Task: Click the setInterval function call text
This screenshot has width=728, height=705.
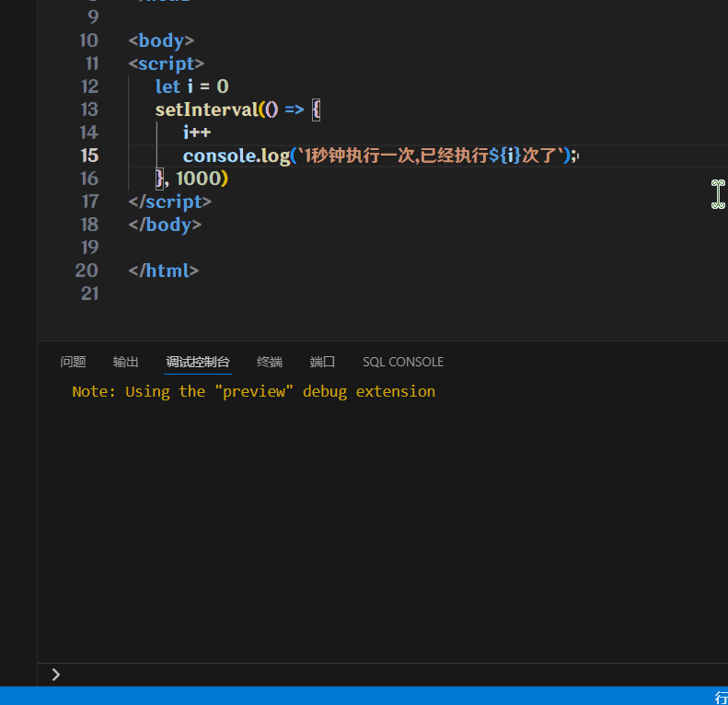Action: point(206,110)
